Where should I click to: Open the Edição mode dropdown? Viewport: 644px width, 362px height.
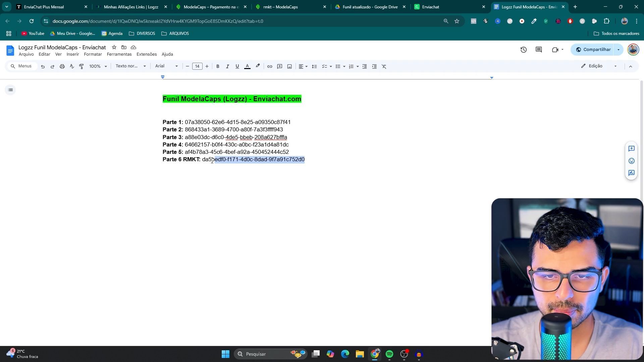click(x=599, y=66)
